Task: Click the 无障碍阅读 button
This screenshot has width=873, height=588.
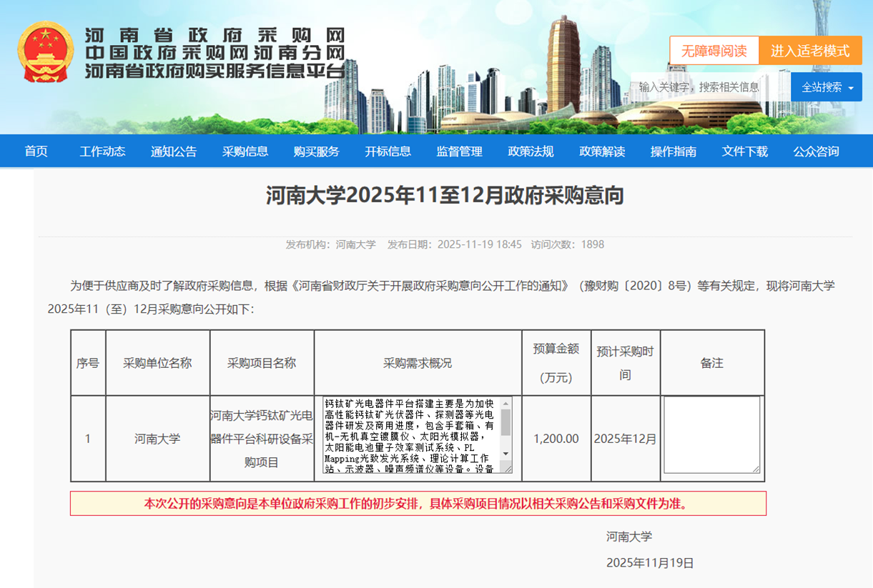Action: click(714, 51)
